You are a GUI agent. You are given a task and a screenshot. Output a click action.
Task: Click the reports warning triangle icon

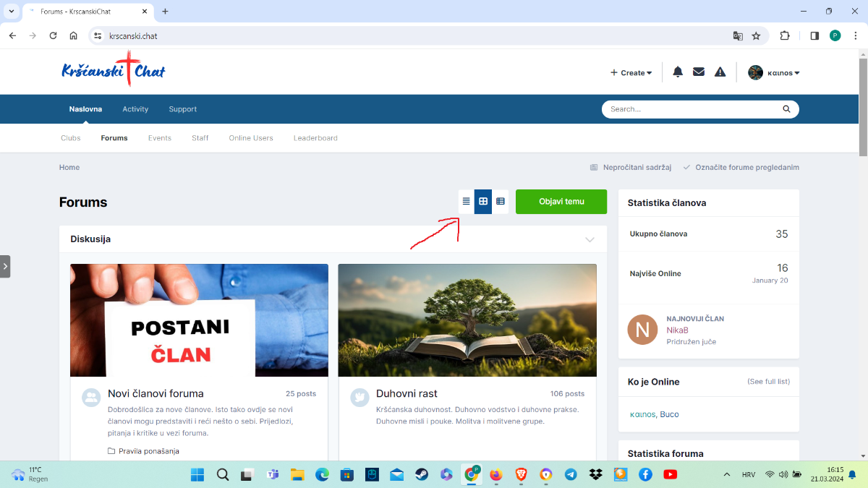pos(720,72)
